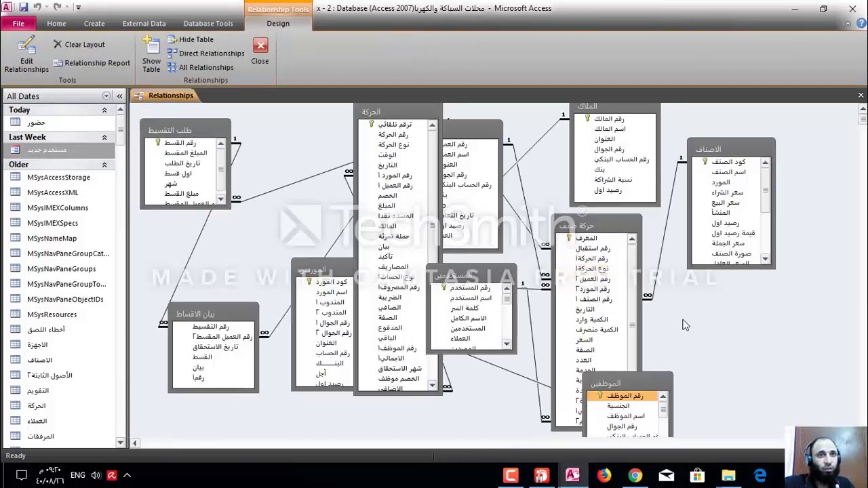Viewport: 868px width, 488px height.
Task: Click the volume speaker icon in system tray
Action: 96,475
